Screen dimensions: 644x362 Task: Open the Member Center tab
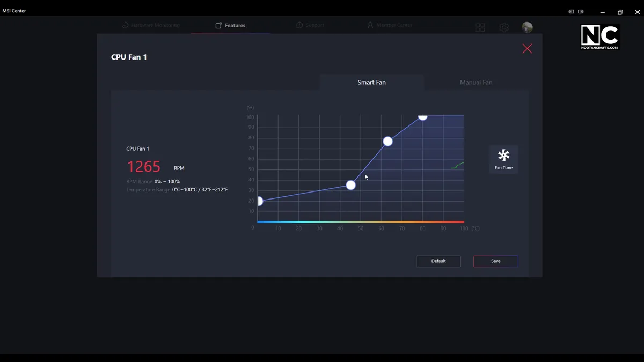[390, 25]
